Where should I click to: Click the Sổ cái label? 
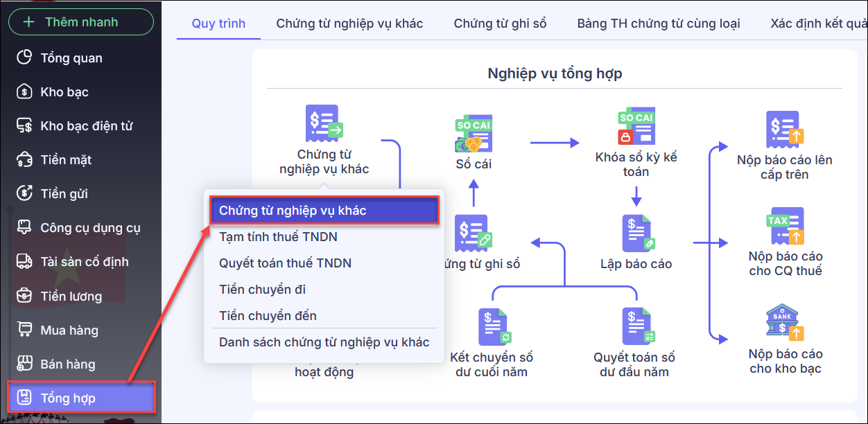[474, 164]
